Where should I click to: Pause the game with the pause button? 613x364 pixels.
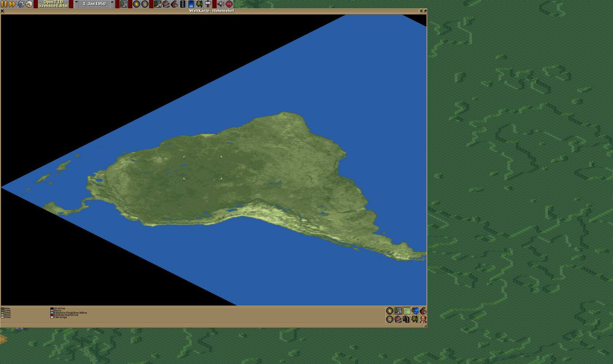[4, 4]
